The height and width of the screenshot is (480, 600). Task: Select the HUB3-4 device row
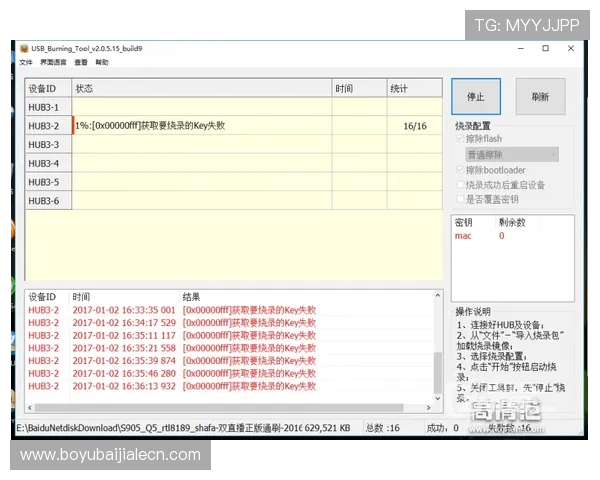[x=234, y=163]
